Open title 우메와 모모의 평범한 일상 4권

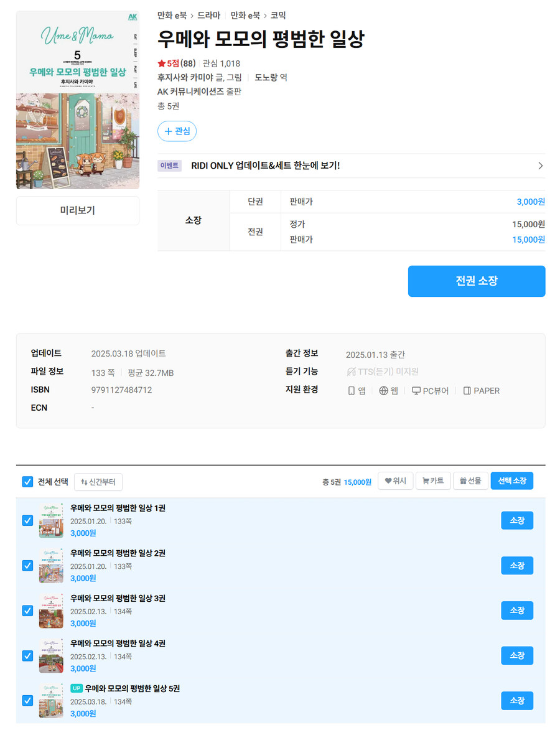(x=118, y=643)
